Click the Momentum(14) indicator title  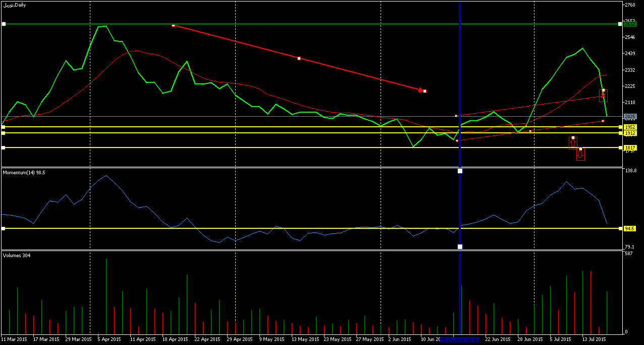(x=24, y=173)
